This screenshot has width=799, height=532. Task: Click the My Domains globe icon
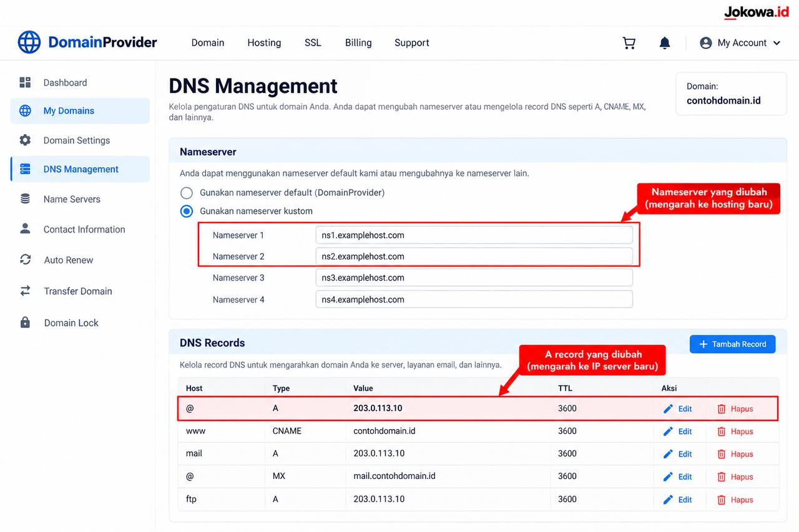(25, 111)
